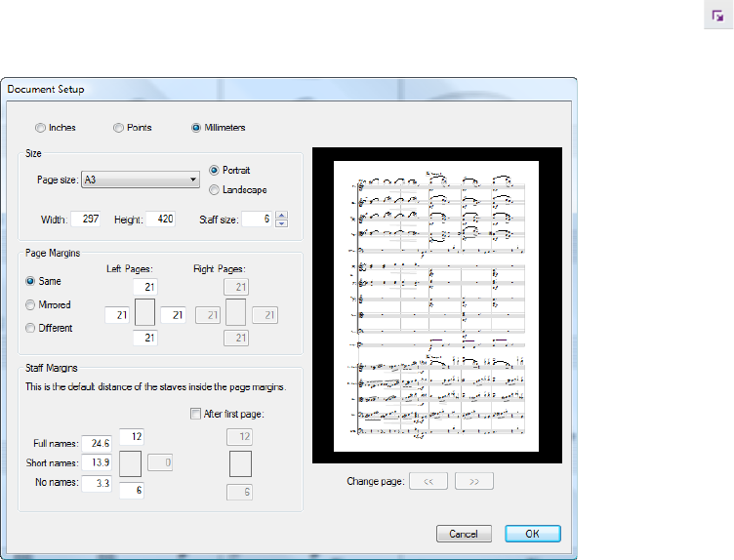Select the Points unit radio button
The width and height of the screenshot is (734, 560).
pos(118,128)
